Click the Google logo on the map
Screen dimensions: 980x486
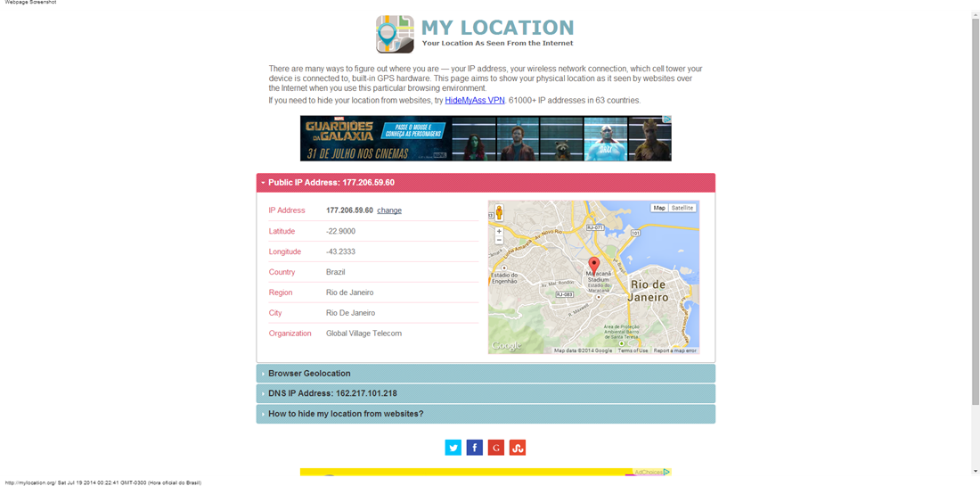click(x=506, y=346)
